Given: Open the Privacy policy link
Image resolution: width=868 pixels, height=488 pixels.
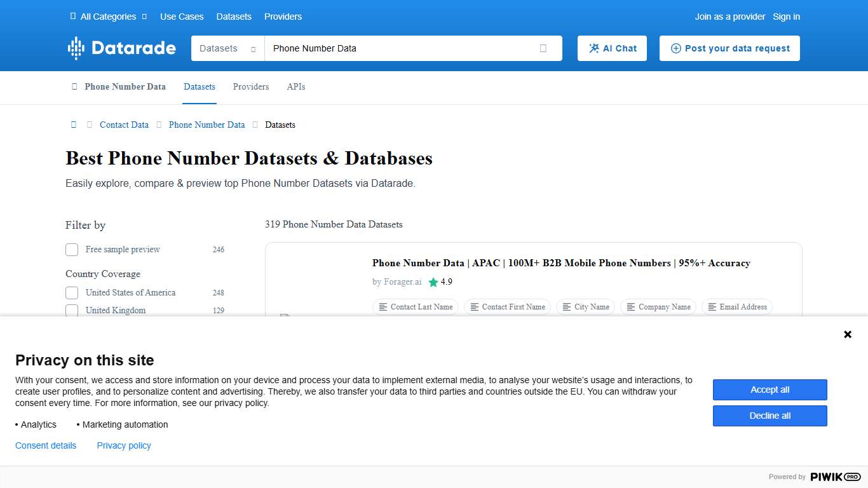Looking at the screenshot, I should [123, 445].
